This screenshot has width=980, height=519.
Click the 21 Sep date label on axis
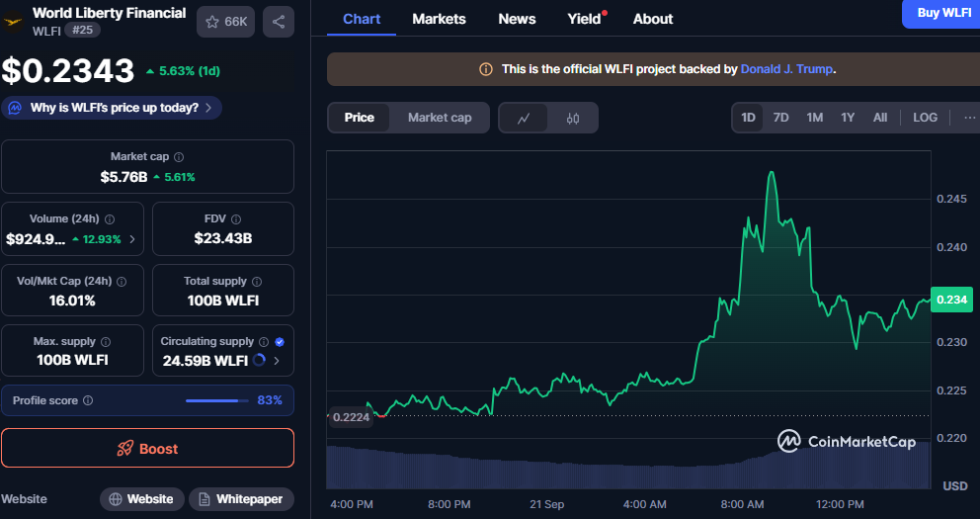547,504
